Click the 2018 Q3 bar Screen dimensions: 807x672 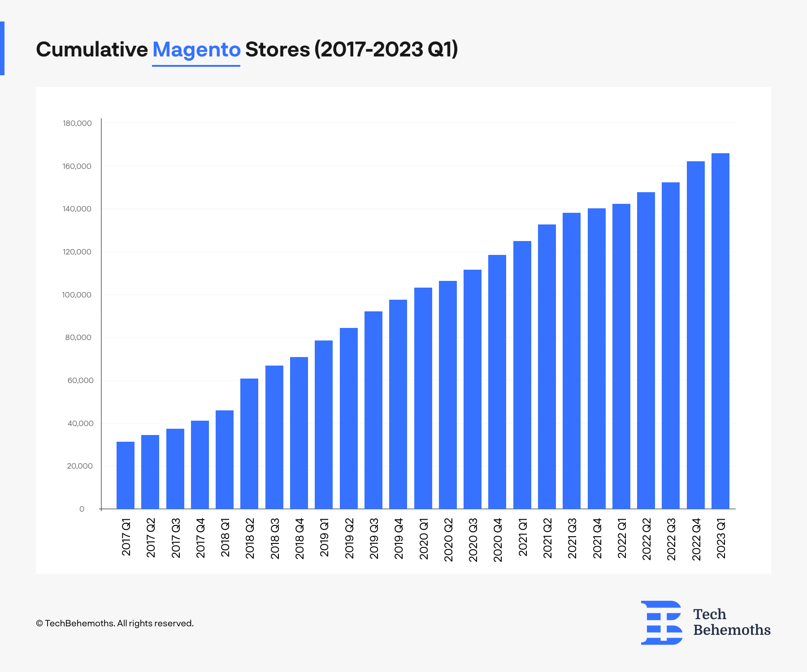[x=274, y=437]
